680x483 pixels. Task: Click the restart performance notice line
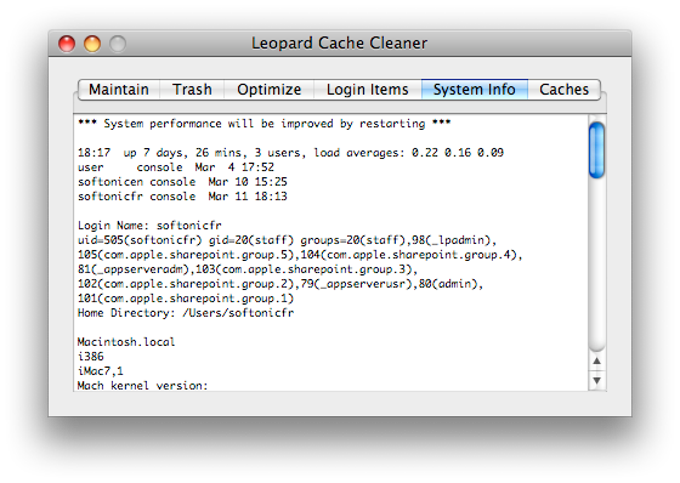pyautogui.click(x=264, y=124)
